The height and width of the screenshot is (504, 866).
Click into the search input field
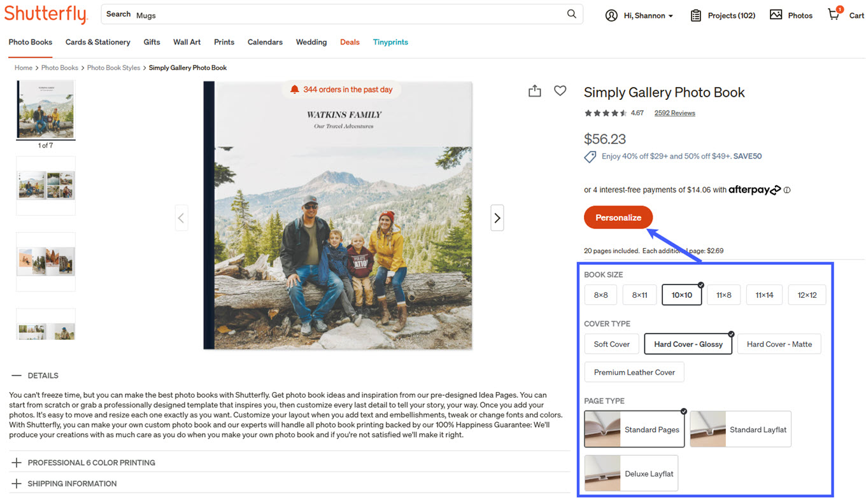(x=344, y=15)
